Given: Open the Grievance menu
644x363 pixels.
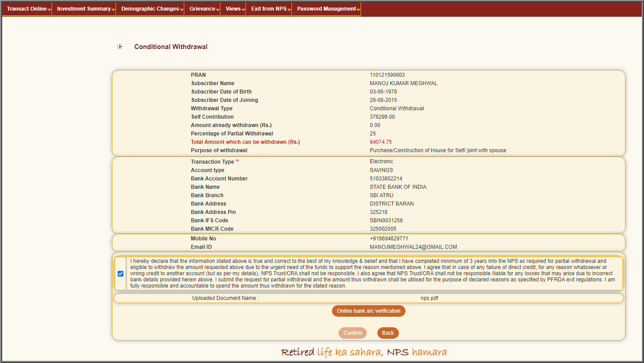Looking at the screenshot, I should (x=201, y=8).
